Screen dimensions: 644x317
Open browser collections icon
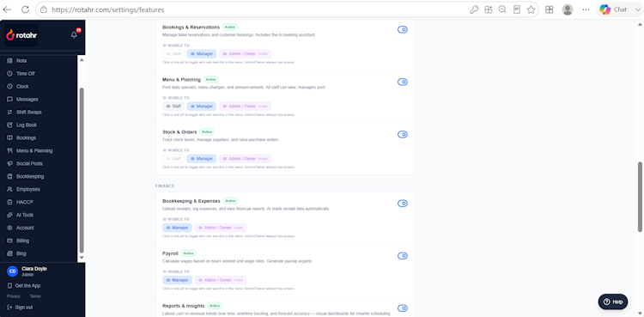[550, 9]
